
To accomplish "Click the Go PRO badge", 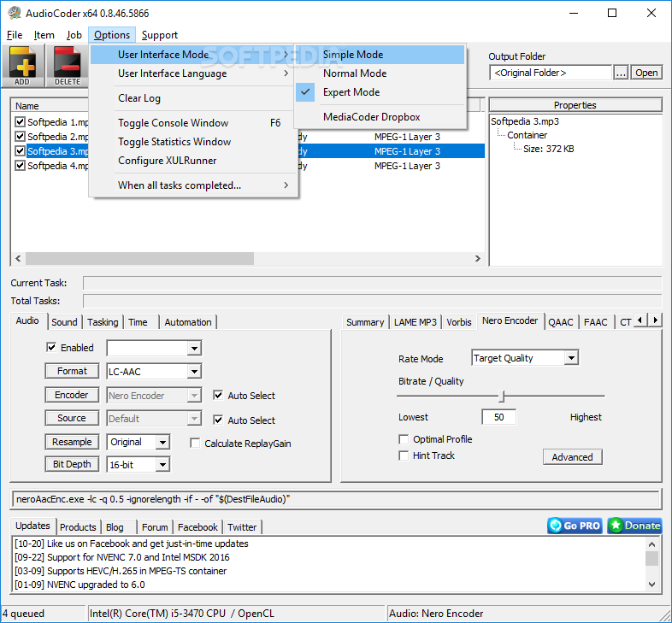I will coord(575,526).
